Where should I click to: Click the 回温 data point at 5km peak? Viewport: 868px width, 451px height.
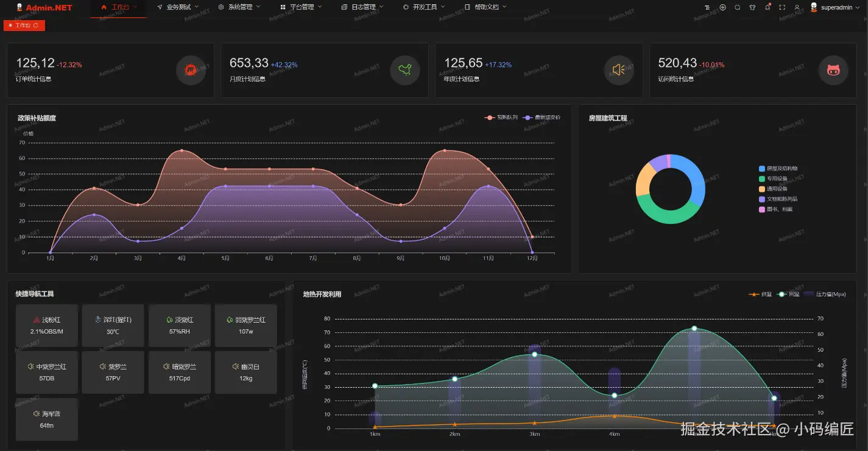694,329
